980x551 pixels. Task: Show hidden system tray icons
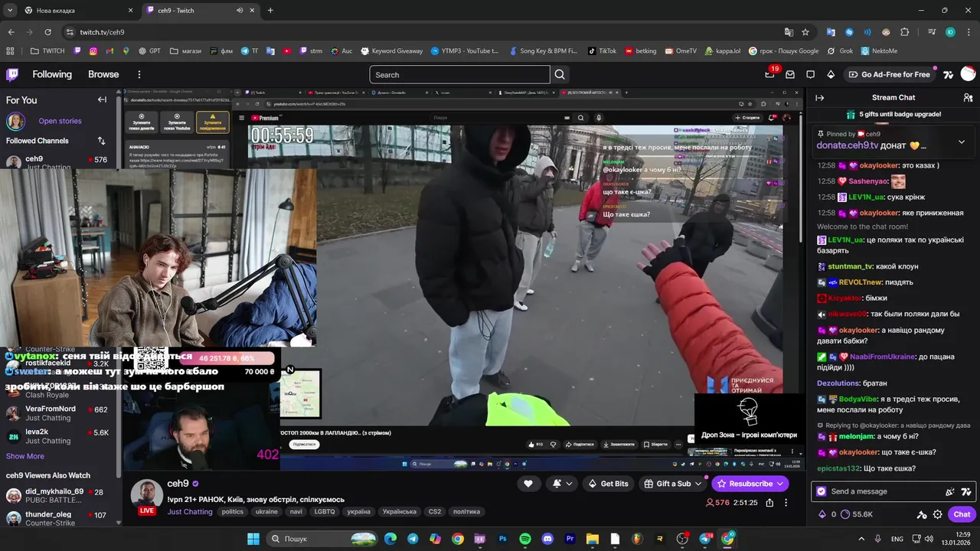861,539
